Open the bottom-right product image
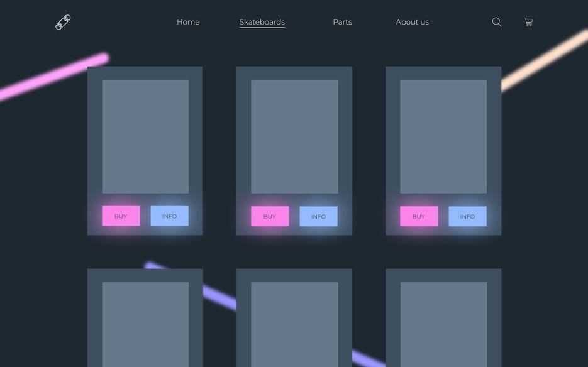Image resolution: width=588 pixels, height=367 pixels. 443,324
